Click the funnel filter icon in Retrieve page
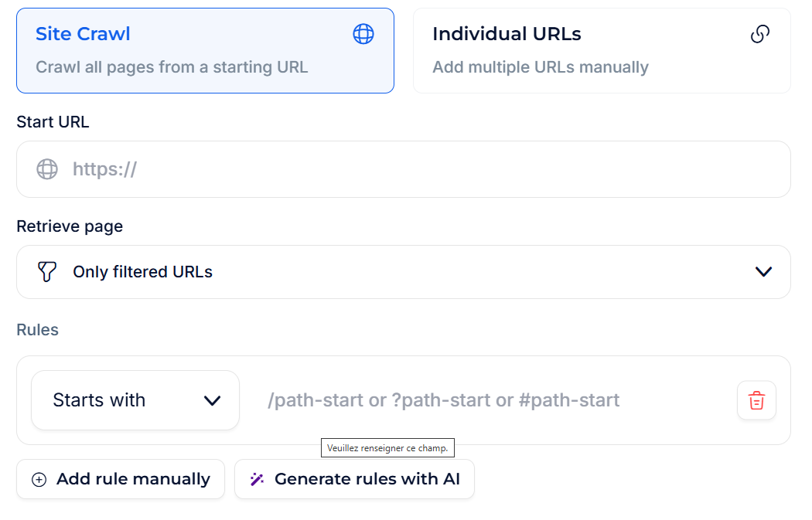 (47, 272)
